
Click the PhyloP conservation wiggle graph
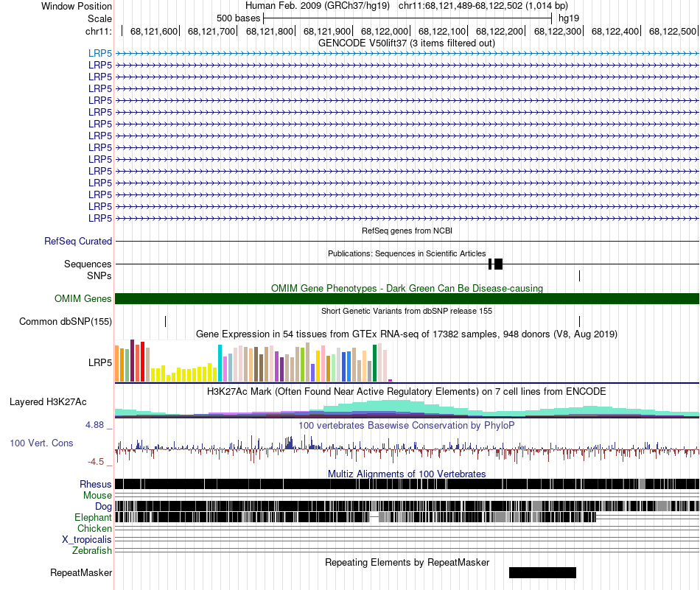click(x=407, y=449)
